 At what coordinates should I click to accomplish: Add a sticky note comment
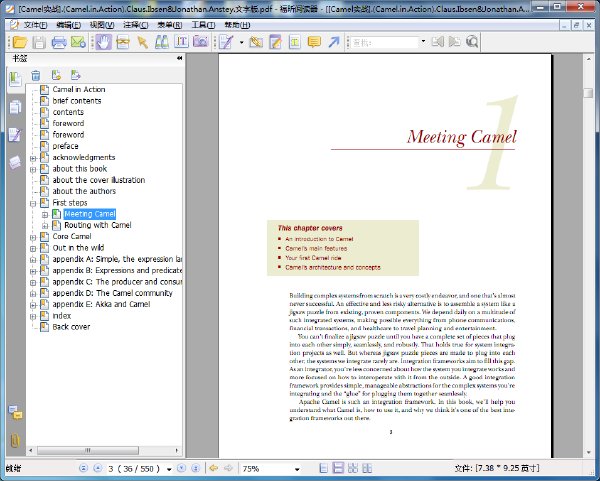[314, 42]
